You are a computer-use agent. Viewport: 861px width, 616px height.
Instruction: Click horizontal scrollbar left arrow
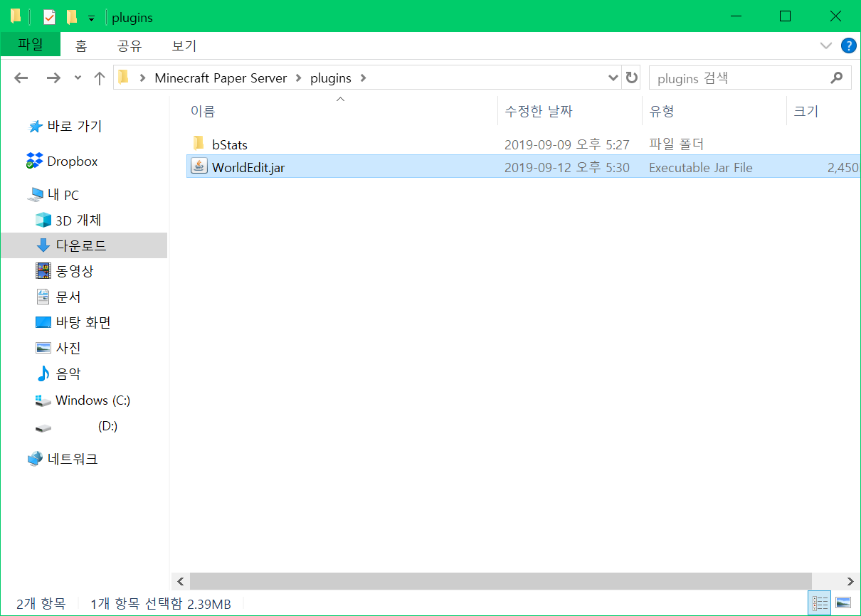[180, 581]
